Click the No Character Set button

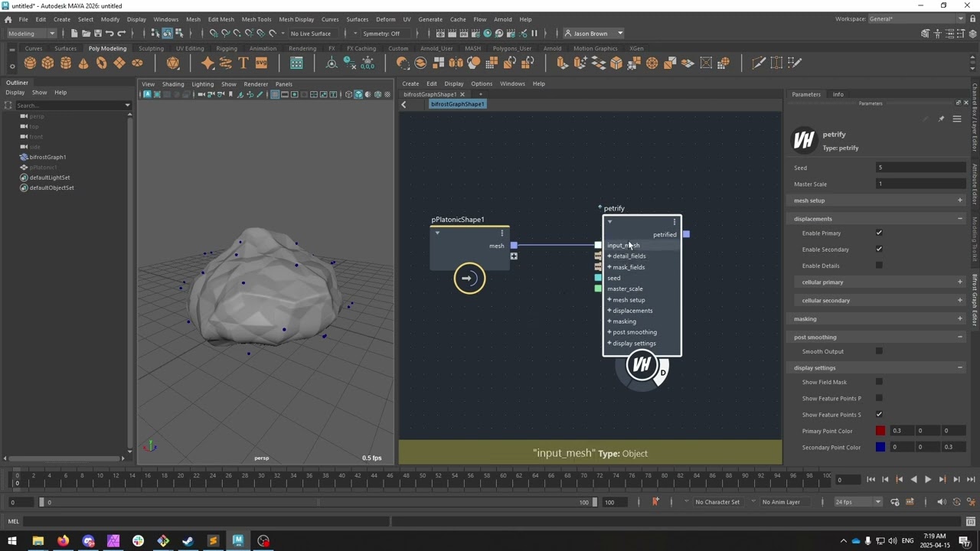pos(717,502)
